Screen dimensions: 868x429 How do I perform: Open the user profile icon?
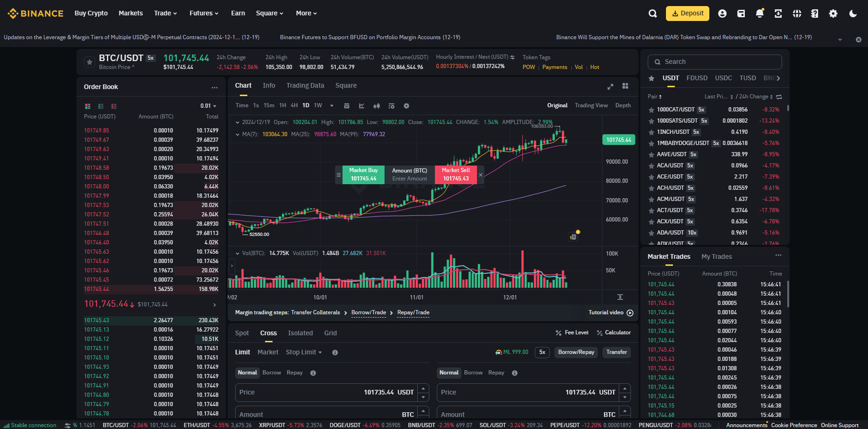pyautogui.click(x=722, y=14)
